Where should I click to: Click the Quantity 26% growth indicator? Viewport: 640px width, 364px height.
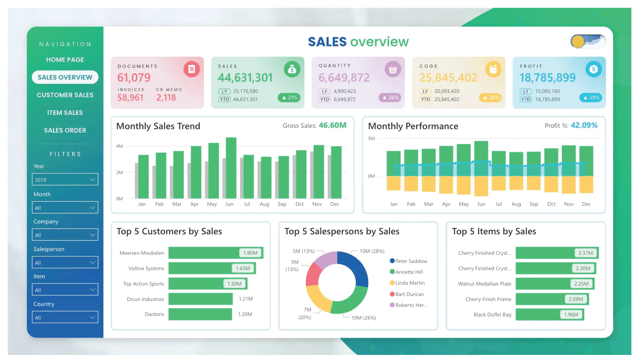[390, 97]
